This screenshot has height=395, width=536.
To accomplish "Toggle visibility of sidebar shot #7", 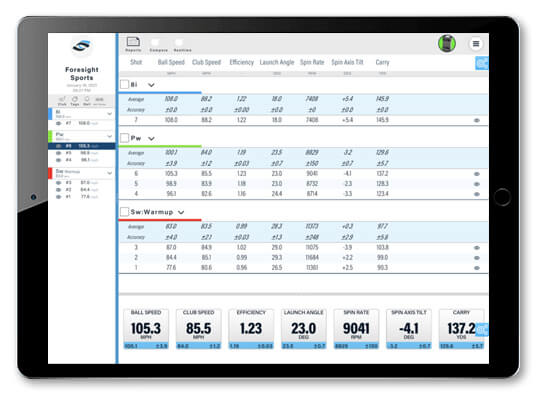I will (x=58, y=123).
